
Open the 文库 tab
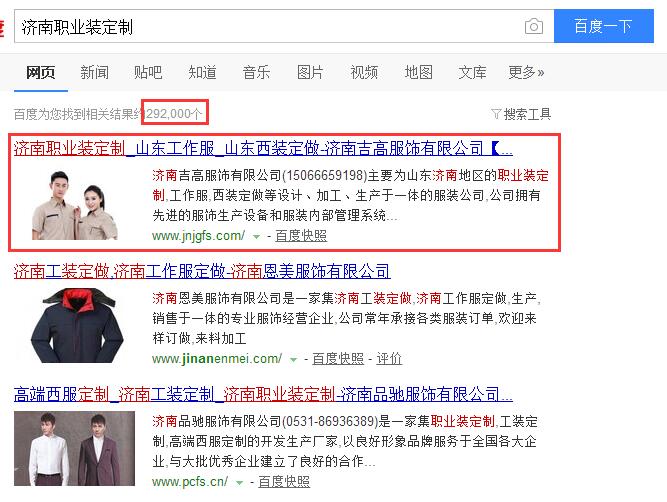click(x=473, y=72)
